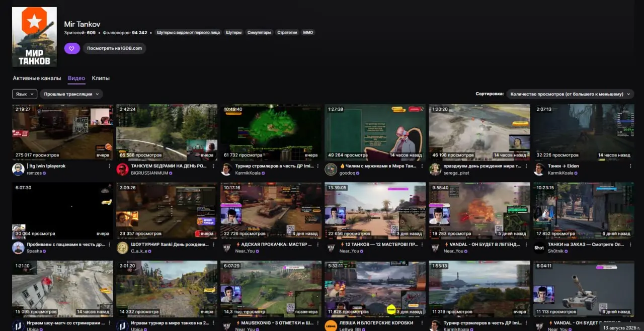Image resolution: width=644 pixels, height=331 pixels.
Task: Click the ЛЕВША И БЛОГЕРСКИЕ КОРОБКИ title
Action: pos(376,323)
